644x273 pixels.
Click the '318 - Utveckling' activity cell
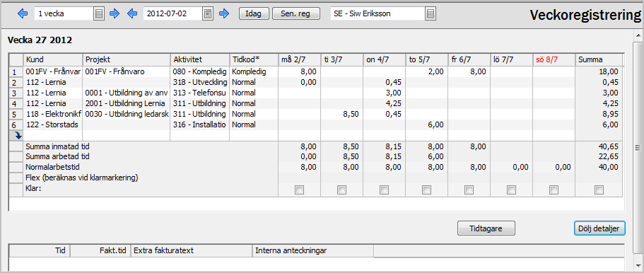point(199,82)
